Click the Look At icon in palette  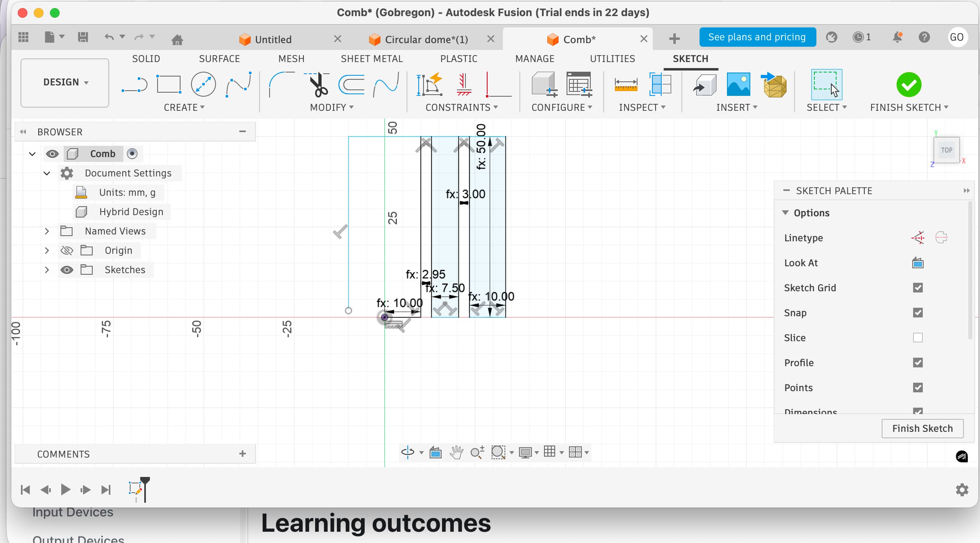pyautogui.click(x=918, y=263)
